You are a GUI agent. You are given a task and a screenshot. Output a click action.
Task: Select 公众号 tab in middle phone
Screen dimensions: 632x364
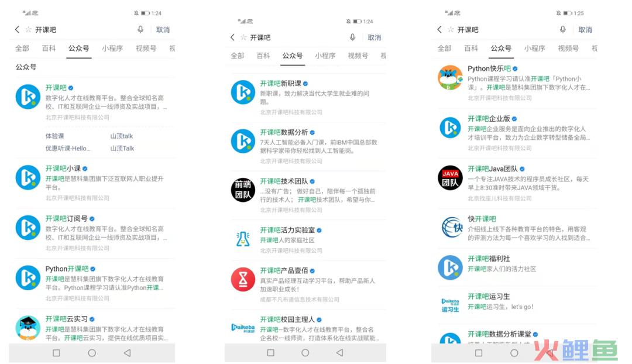click(x=293, y=56)
